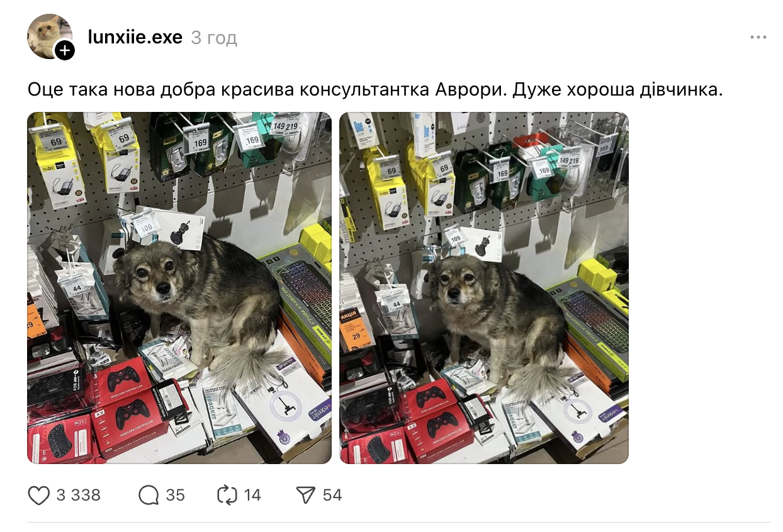View the 54 shares count
783x532 pixels.
[x=332, y=496]
